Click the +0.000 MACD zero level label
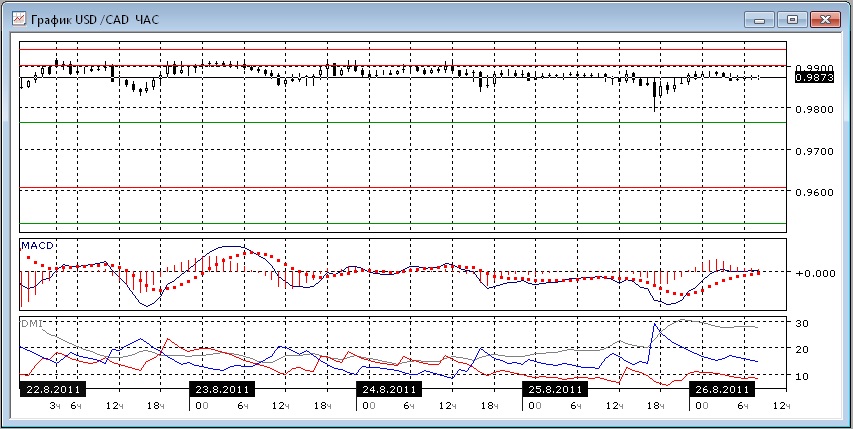The height and width of the screenshot is (429, 853). [815, 273]
